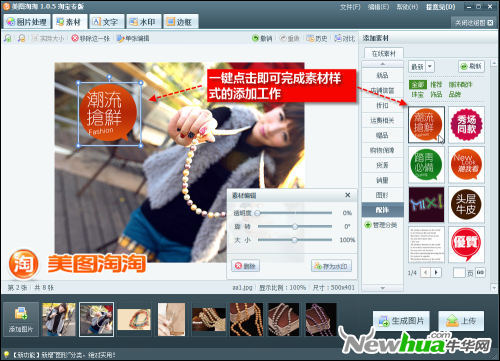Click the sticker's top rotation handle on canvas

[109, 77]
